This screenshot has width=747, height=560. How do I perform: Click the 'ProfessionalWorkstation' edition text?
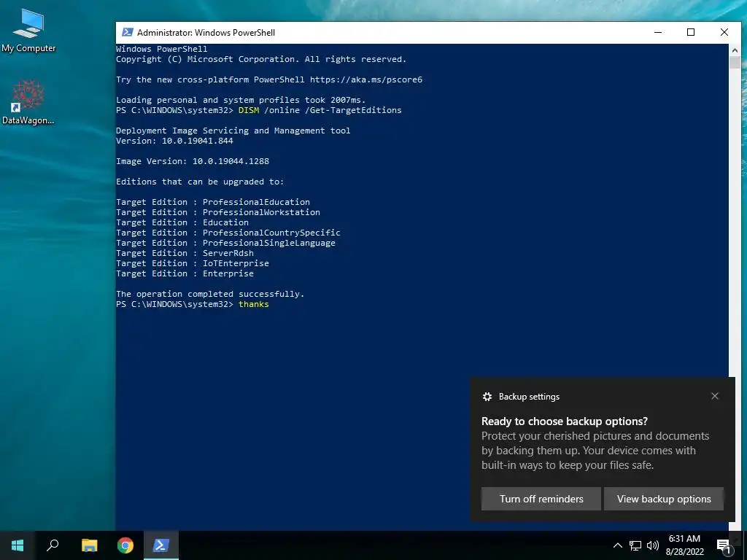(x=262, y=212)
